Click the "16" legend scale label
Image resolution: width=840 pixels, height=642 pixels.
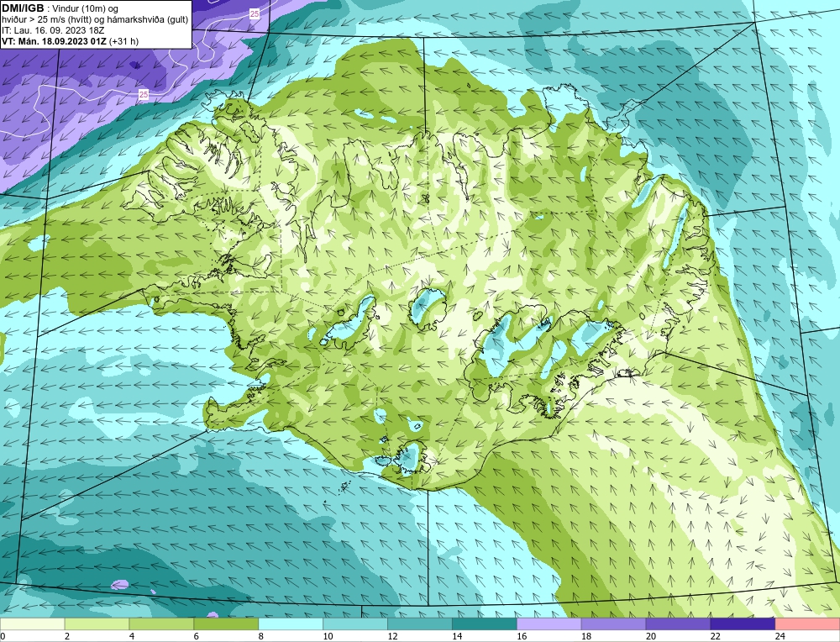(x=522, y=636)
